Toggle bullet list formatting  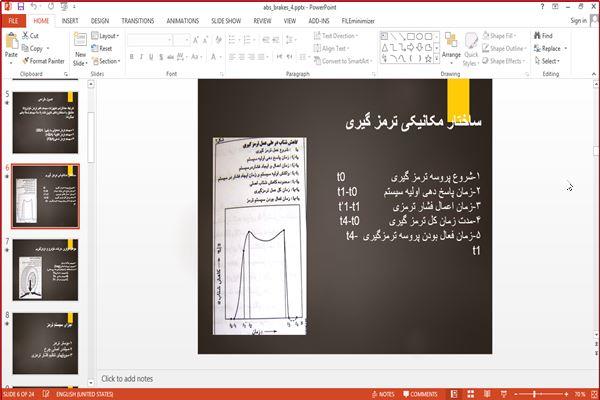[x=232, y=40]
